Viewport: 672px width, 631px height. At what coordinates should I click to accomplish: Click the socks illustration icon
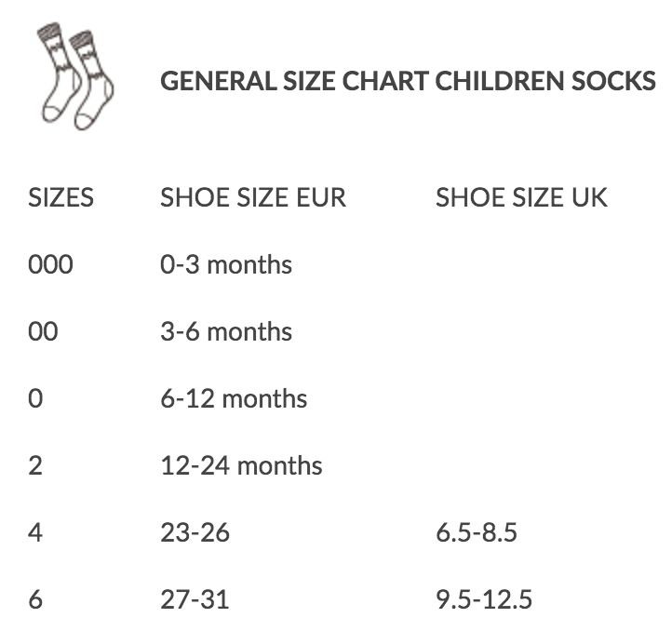75,78
